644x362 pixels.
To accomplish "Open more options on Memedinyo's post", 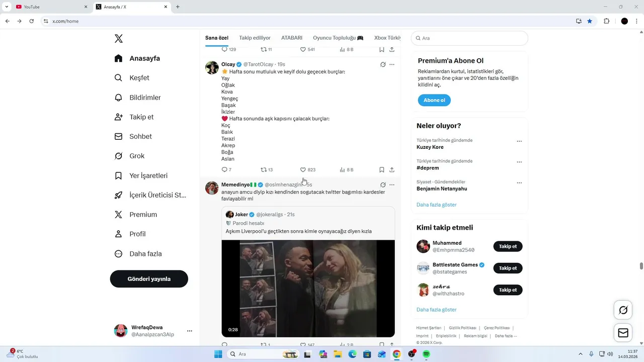I will click(x=392, y=185).
